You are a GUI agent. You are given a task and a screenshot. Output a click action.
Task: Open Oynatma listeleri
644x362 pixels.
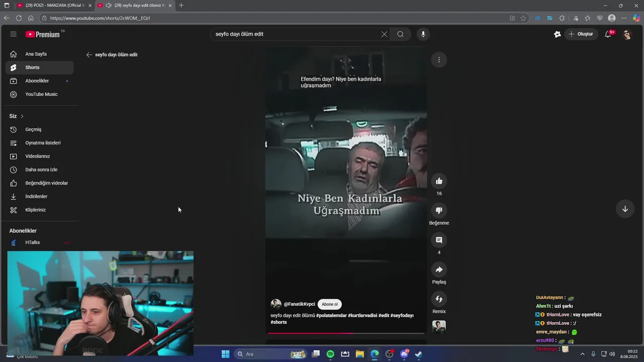(40, 143)
